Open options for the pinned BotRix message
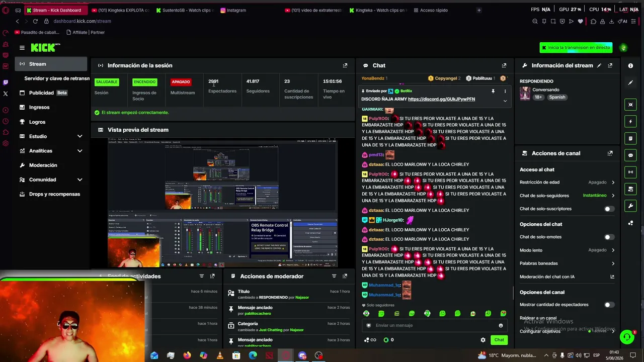This screenshot has width=644, height=362. click(x=505, y=91)
